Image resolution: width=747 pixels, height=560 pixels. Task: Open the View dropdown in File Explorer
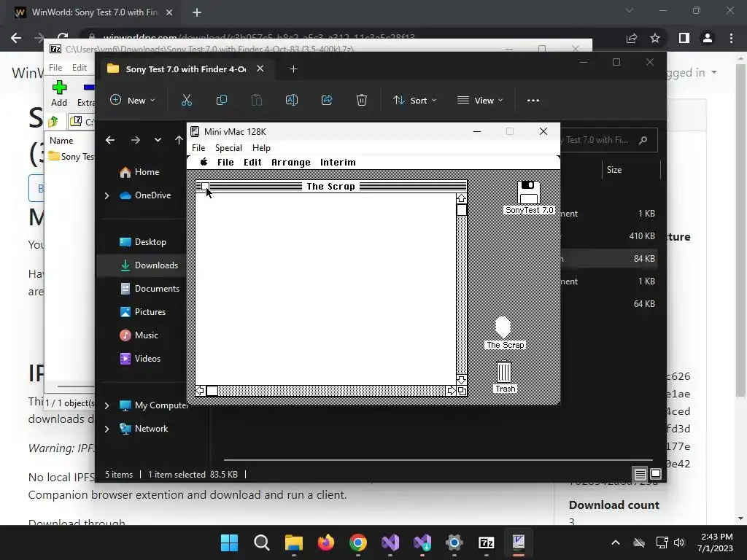point(480,100)
